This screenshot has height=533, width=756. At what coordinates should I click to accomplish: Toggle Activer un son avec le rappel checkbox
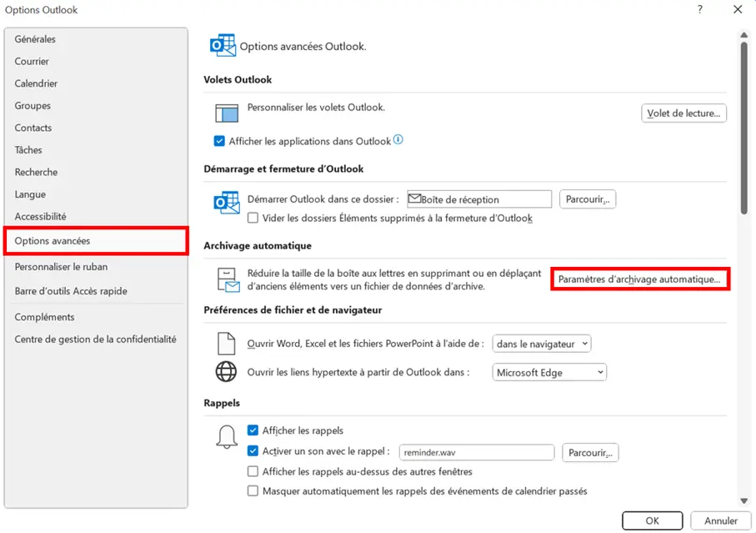(x=253, y=451)
